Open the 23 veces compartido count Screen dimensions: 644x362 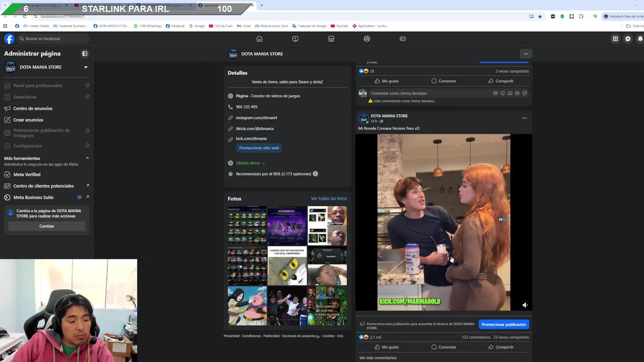pyautogui.click(x=511, y=337)
